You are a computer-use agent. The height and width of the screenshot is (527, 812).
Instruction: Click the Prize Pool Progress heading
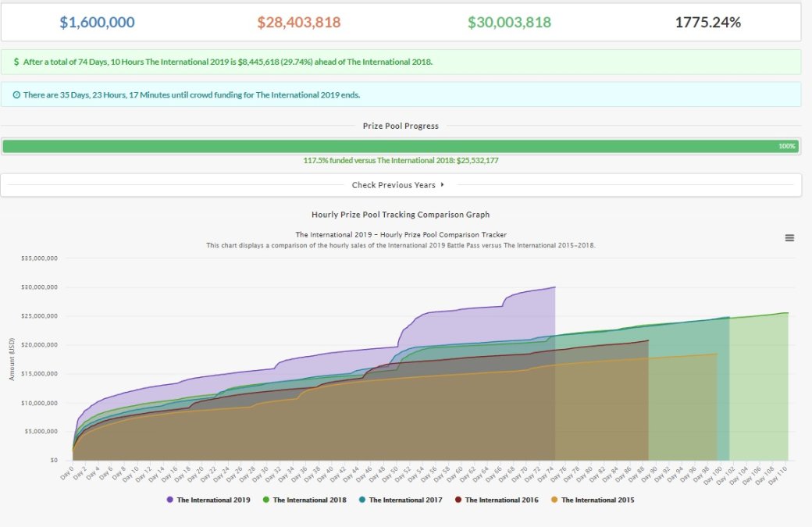tap(401, 126)
